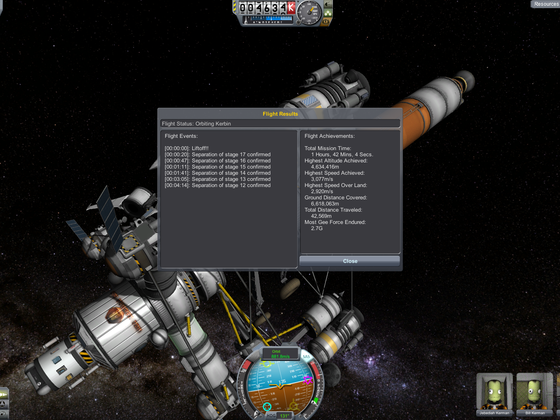Click Total Mission Time value '1 Hours, 42 Mins, 4 Secs.'

coord(342,155)
